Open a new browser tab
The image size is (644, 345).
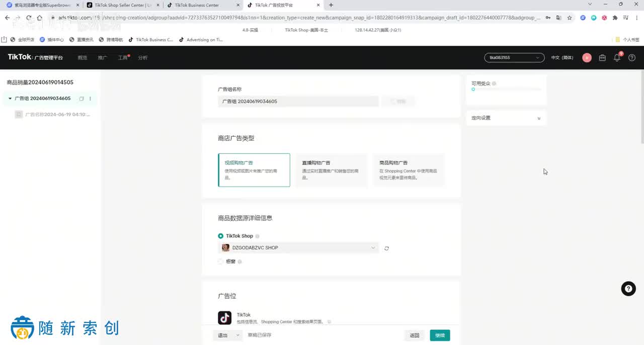click(331, 5)
